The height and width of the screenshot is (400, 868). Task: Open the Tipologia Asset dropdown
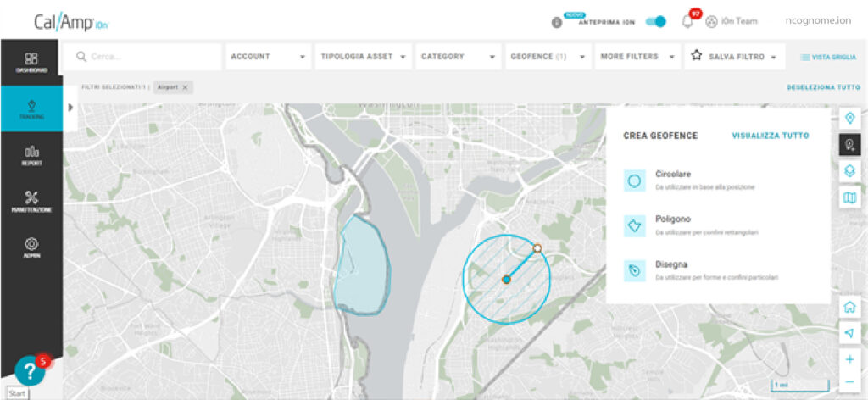364,57
